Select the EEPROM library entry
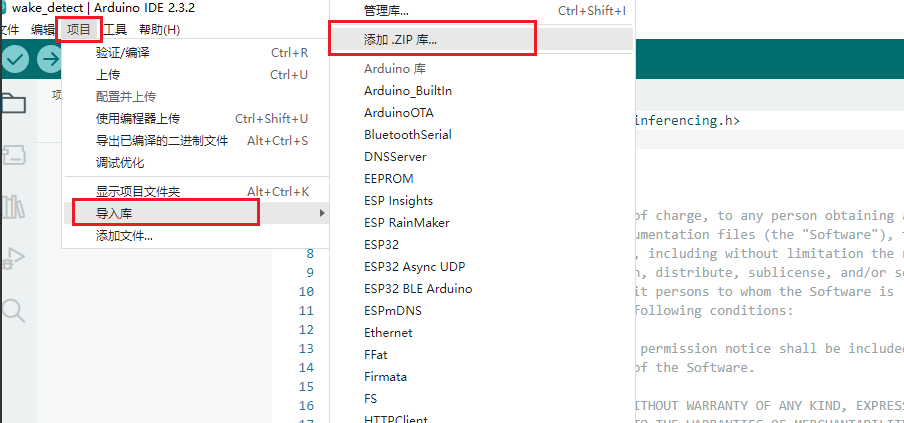Image resolution: width=904 pixels, height=423 pixels. click(388, 179)
